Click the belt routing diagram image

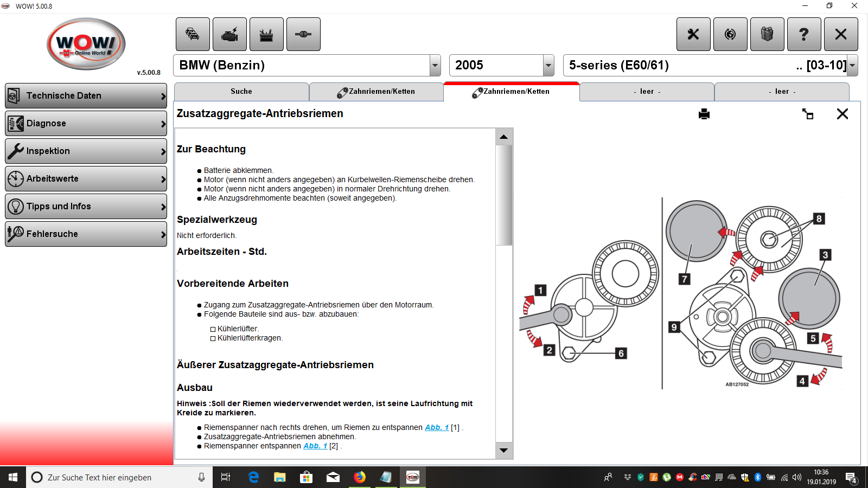coord(681,293)
